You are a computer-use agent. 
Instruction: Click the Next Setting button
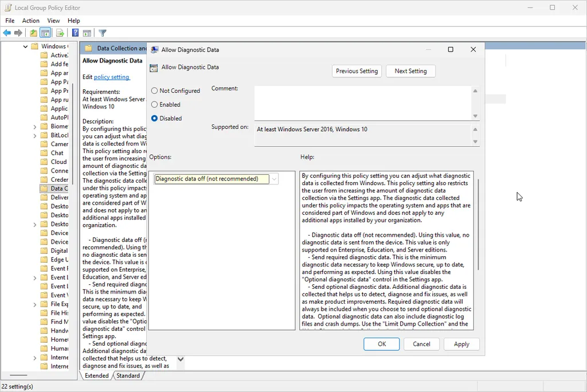(x=410, y=70)
